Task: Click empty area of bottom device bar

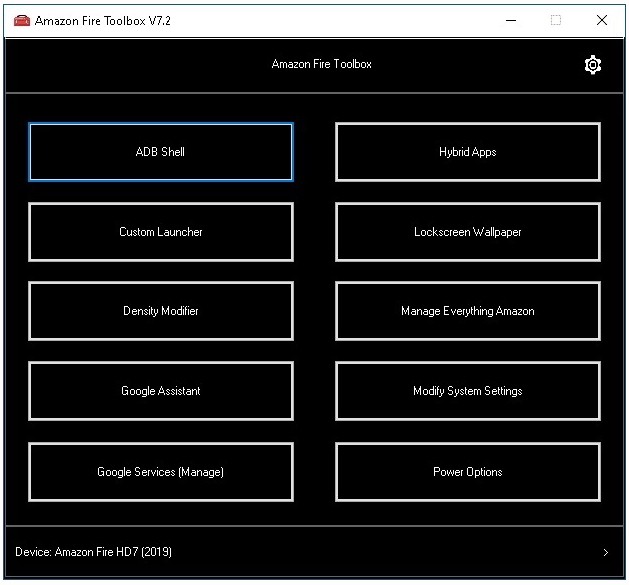Action: (380, 552)
